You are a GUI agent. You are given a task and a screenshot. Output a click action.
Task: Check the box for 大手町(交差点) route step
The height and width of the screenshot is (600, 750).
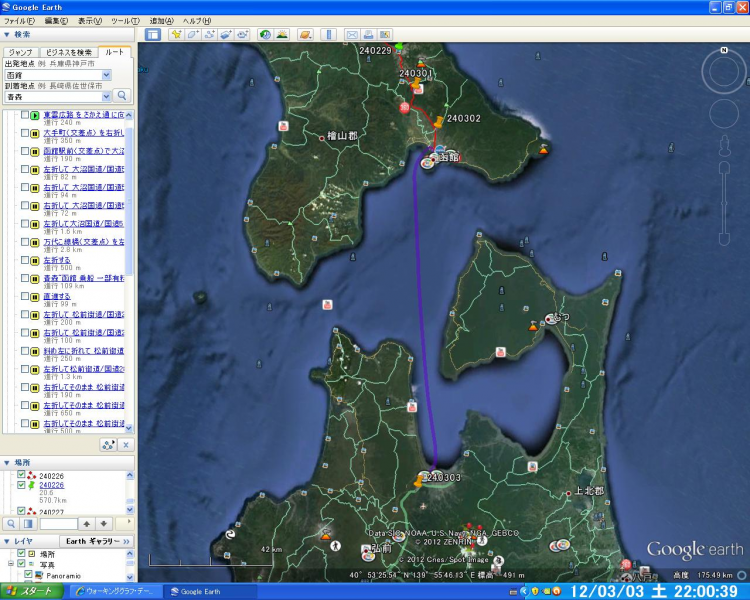24,133
